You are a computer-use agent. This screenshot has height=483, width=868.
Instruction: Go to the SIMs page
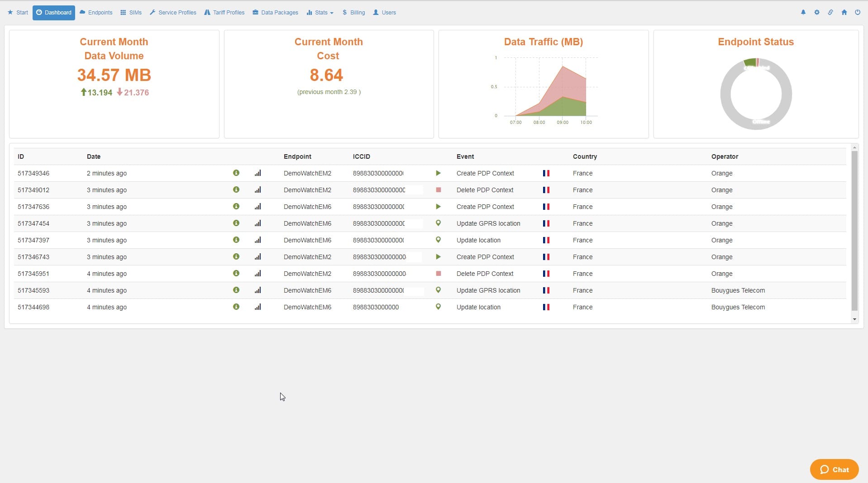[131, 13]
